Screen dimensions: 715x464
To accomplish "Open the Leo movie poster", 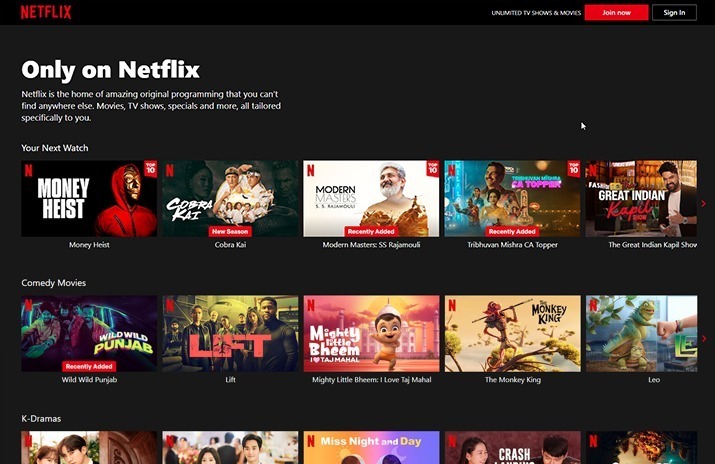I will pyautogui.click(x=641, y=333).
